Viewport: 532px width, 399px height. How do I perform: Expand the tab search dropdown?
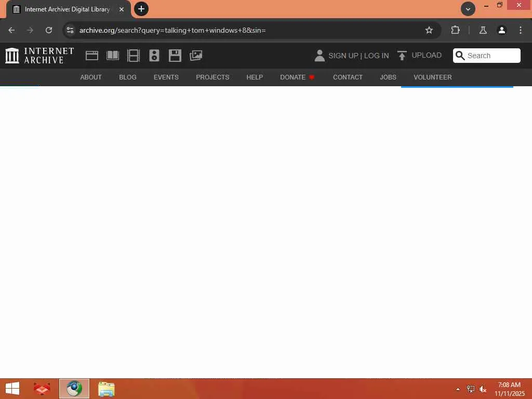click(468, 9)
